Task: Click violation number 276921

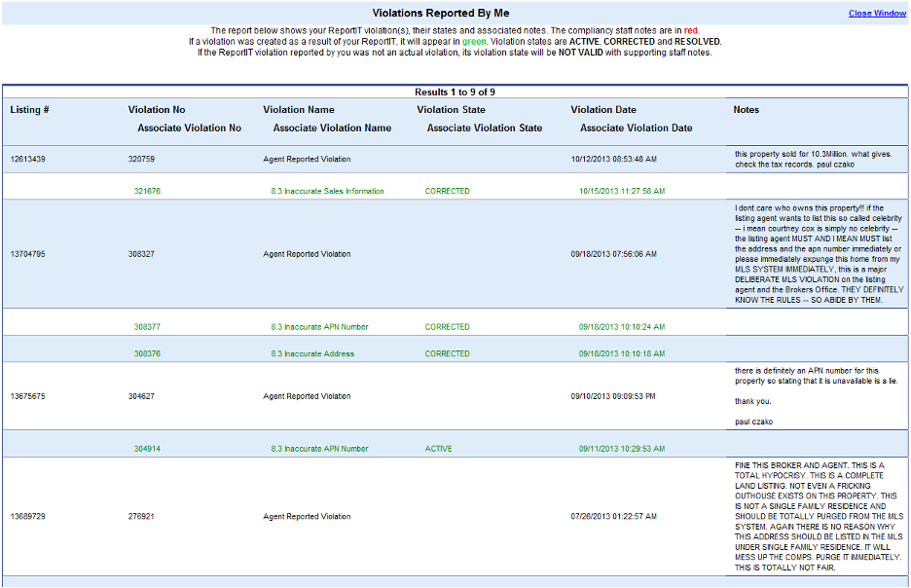Action: click(141, 516)
